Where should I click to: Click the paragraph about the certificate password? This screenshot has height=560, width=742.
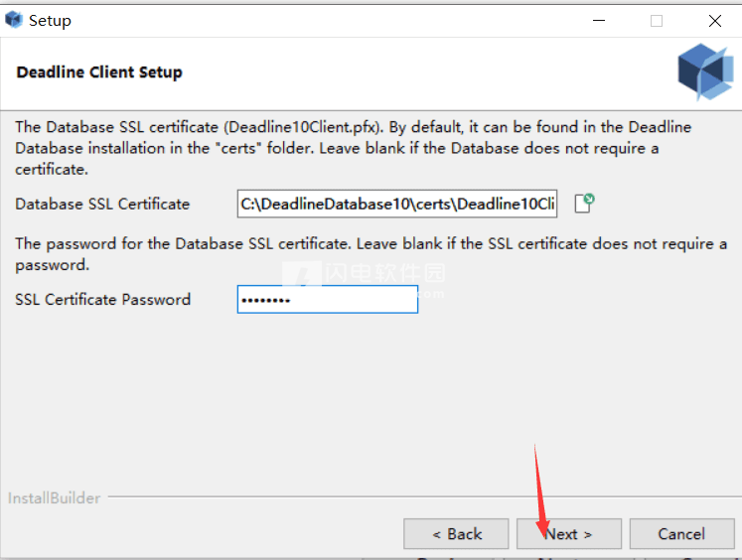(x=371, y=254)
